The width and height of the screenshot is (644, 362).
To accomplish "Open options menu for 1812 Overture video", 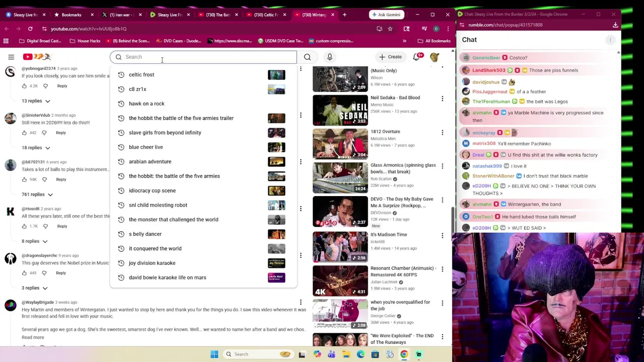I will click(442, 133).
